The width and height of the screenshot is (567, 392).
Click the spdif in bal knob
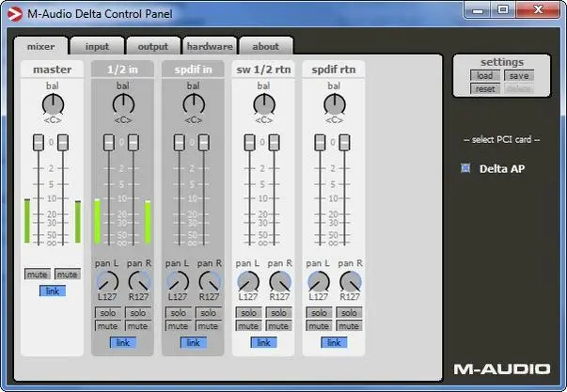pyautogui.click(x=194, y=104)
